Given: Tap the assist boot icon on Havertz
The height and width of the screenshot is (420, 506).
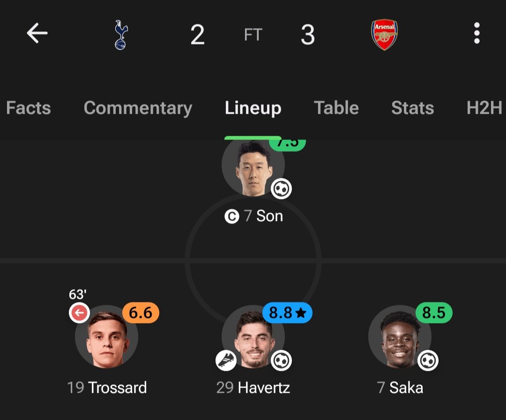Looking at the screenshot, I should pos(226,361).
